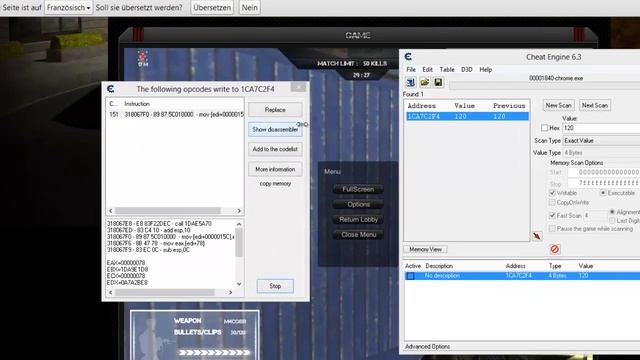Open the Table menu
Screen dimensions: 640x360
[447, 69]
